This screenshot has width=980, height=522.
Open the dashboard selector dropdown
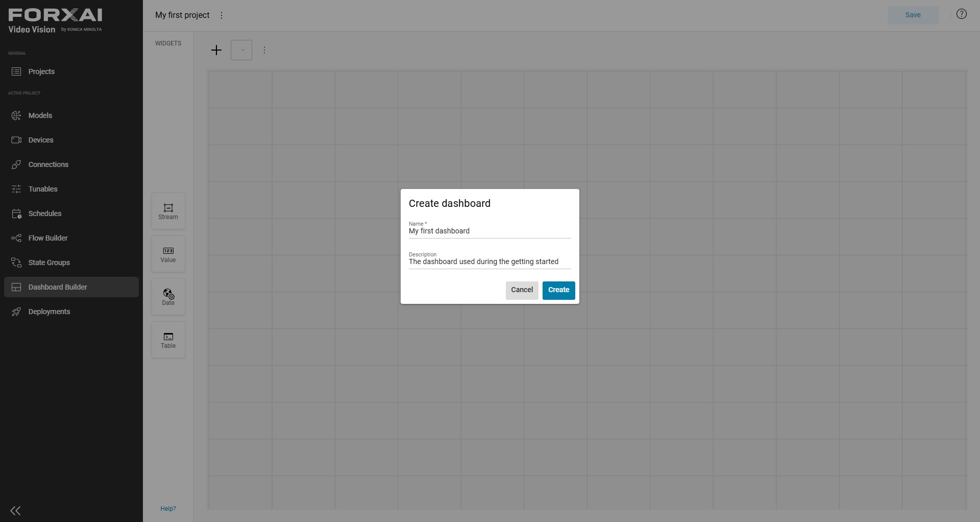tap(241, 50)
